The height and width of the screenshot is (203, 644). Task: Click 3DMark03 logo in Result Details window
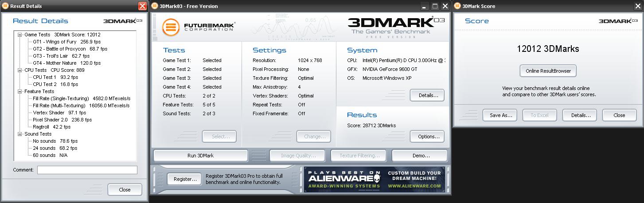(x=123, y=21)
